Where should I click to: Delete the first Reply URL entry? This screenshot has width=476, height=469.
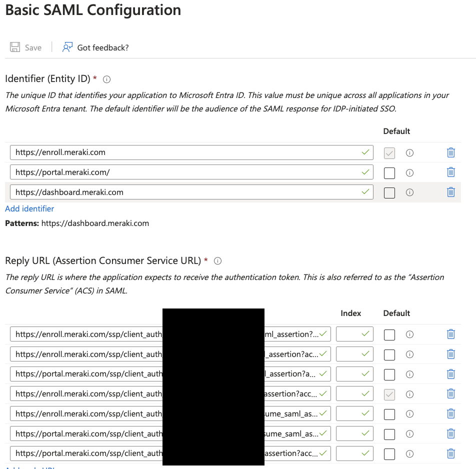click(x=451, y=334)
